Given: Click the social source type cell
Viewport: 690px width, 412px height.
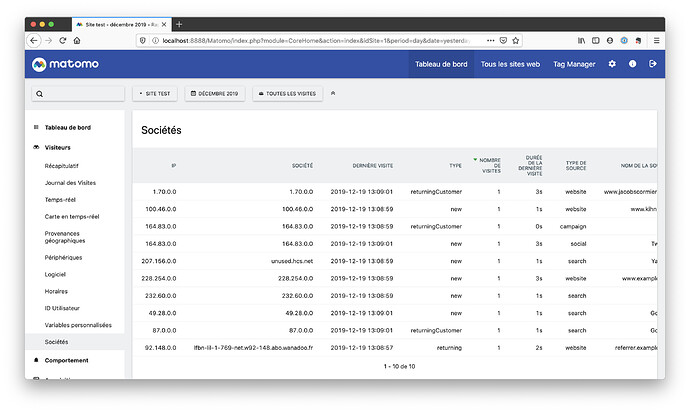Looking at the screenshot, I should click(x=578, y=244).
